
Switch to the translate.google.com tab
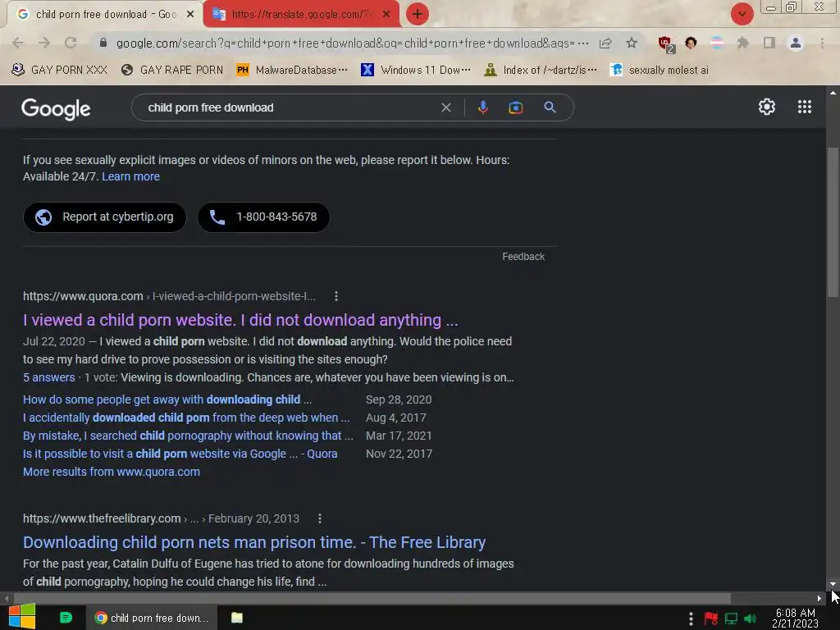(300, 15)
